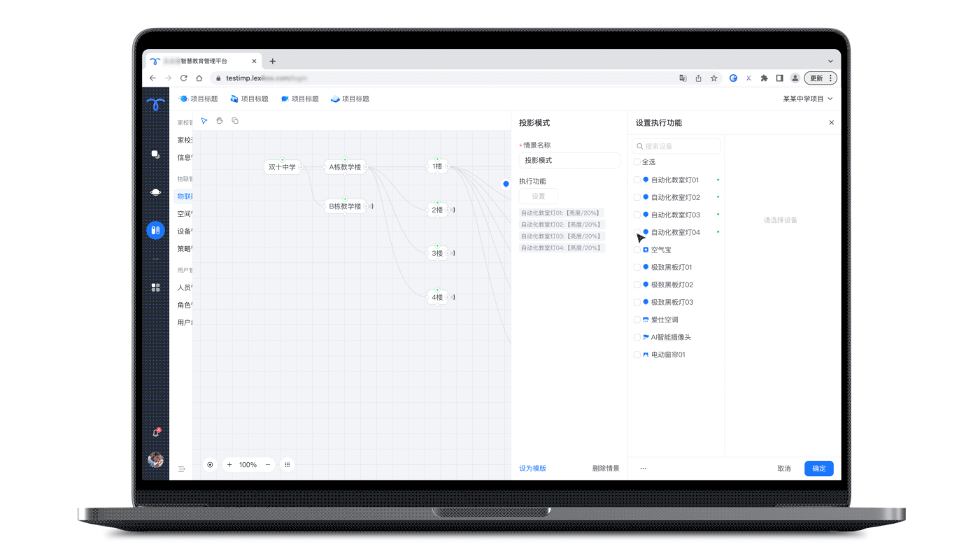Viewport: 980px width, 551px height.
Task: Open the second 项目标题 top tab
Action: tap(249, 99)
